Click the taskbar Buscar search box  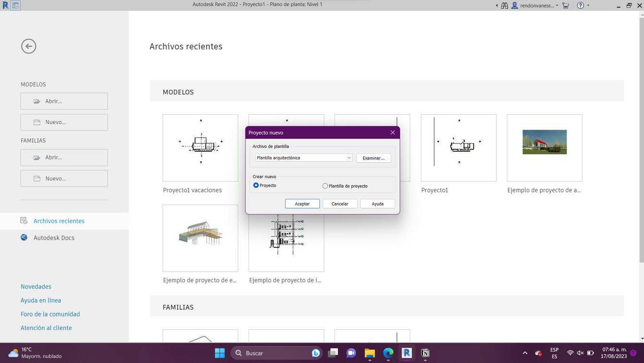[277, 353]
